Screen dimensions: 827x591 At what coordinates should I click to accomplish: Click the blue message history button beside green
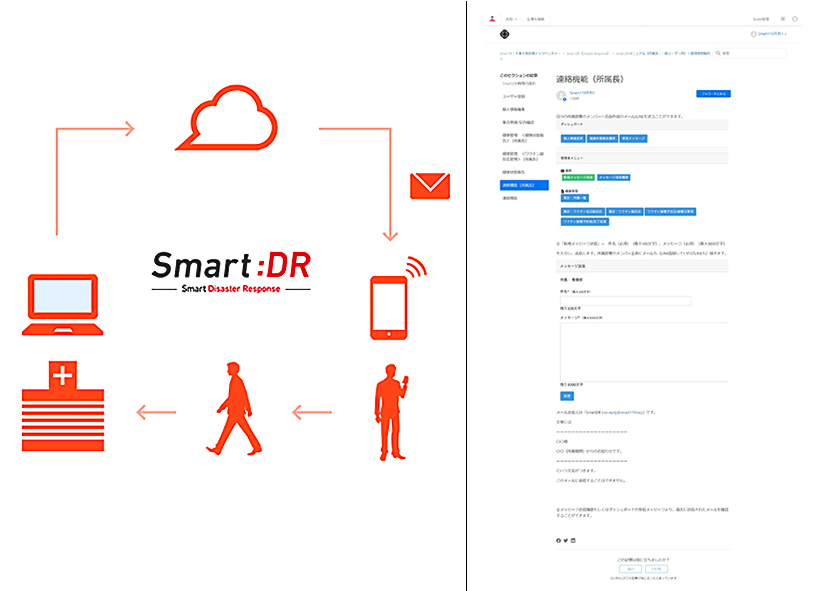tap(614, 178)
